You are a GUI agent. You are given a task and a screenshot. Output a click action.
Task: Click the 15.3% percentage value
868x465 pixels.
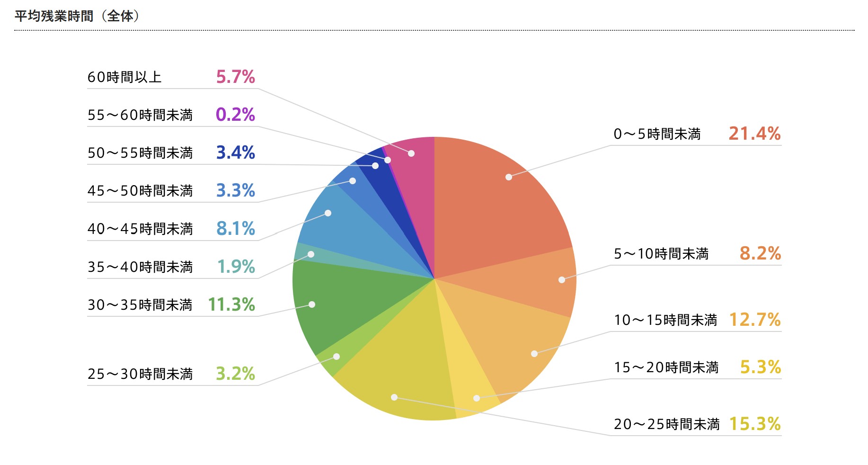pyautogui.click(x=754, y=424)
